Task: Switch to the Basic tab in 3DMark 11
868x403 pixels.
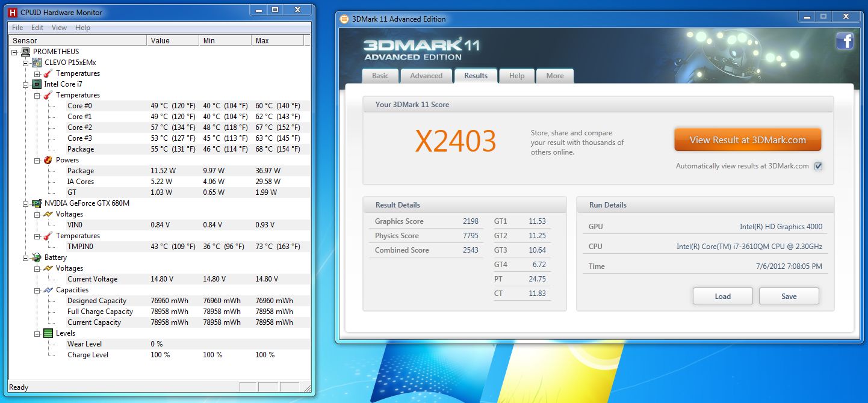Action: pos(380,76)
